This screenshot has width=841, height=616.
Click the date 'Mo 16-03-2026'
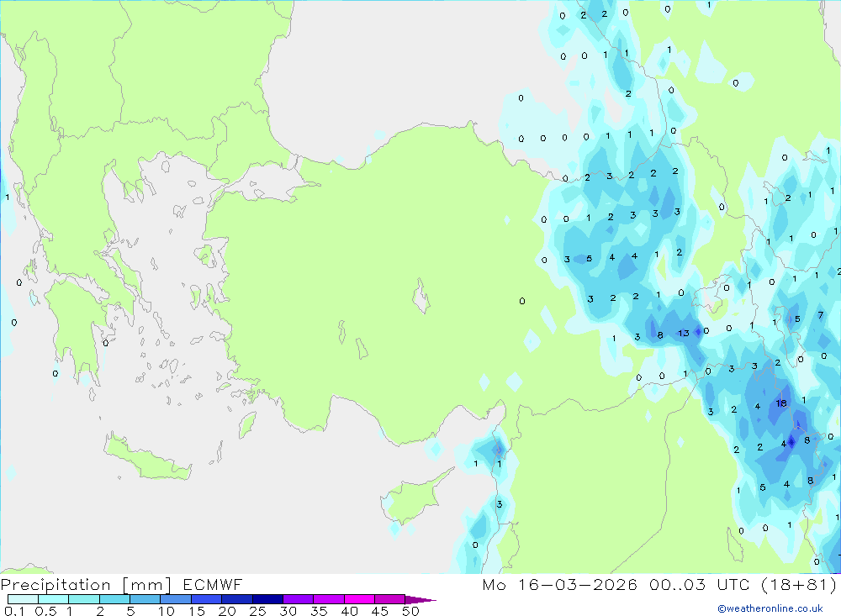tap(559, 584)
